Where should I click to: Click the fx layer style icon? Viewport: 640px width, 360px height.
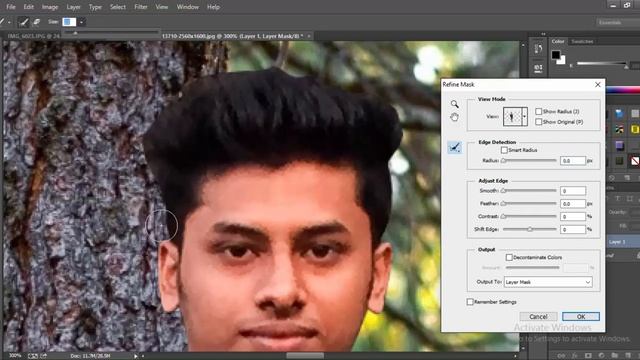point(575,356)
